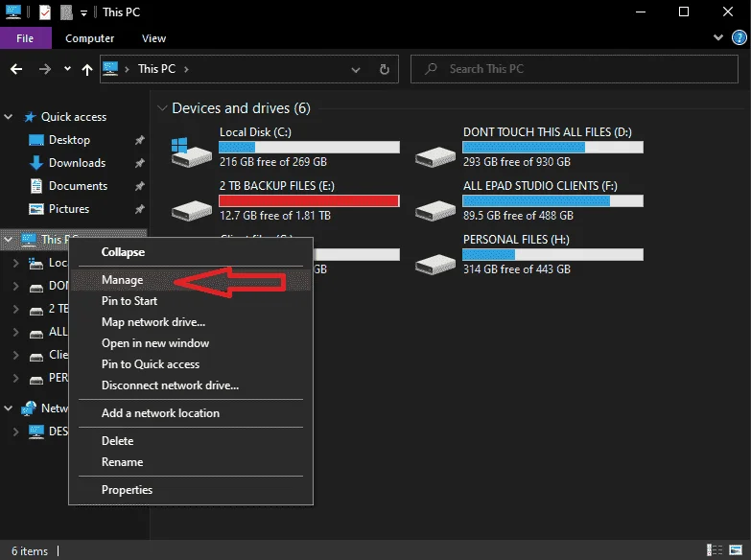This screenshot has height=560, width=751.
Task: Collapse the This PC tree node
Action: coord(8,239)
